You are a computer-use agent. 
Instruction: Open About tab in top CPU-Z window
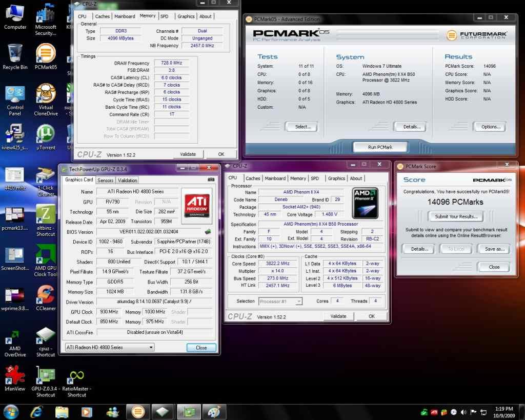coord(205,16)
